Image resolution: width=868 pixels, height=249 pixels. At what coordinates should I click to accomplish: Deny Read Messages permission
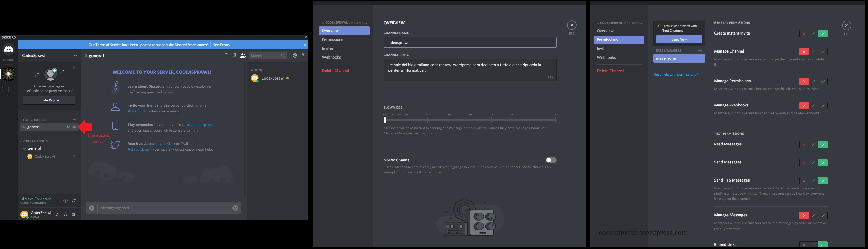(x=804, y=145)
